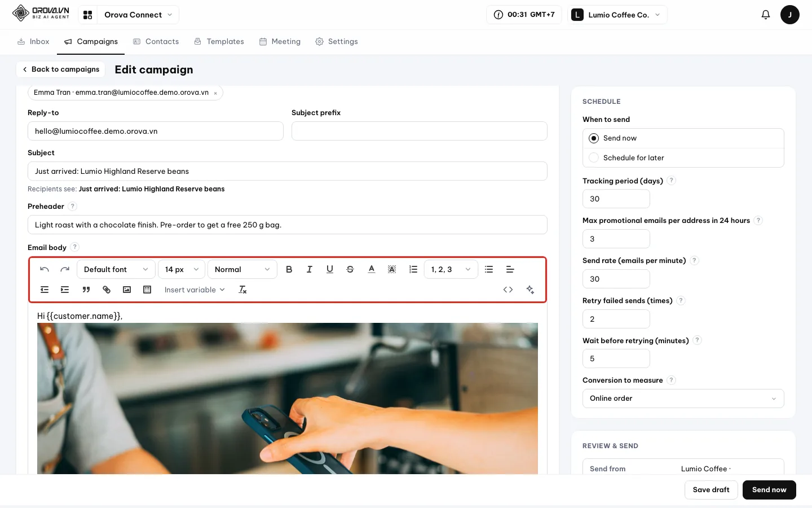Pick a text font color

[372, 269]
